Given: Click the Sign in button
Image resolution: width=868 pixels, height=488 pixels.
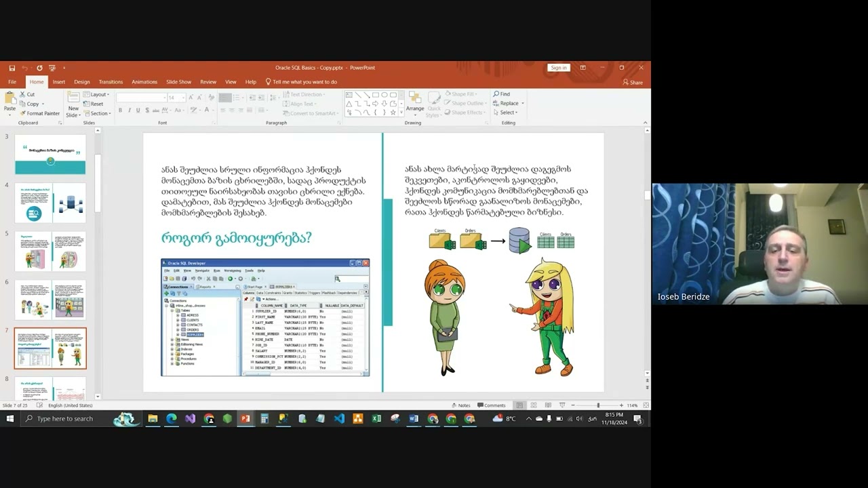Looking at the screenshot, I should pyautogui.click(x=559, y=68).
